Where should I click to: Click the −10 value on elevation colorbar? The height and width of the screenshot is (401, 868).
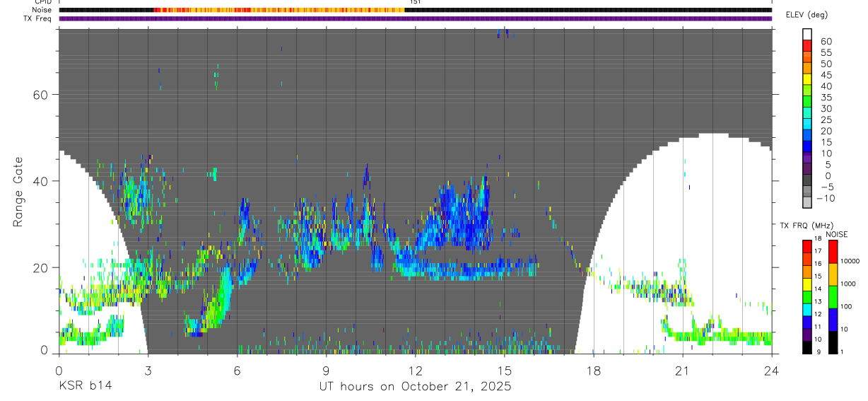click(x=825, y=198)
